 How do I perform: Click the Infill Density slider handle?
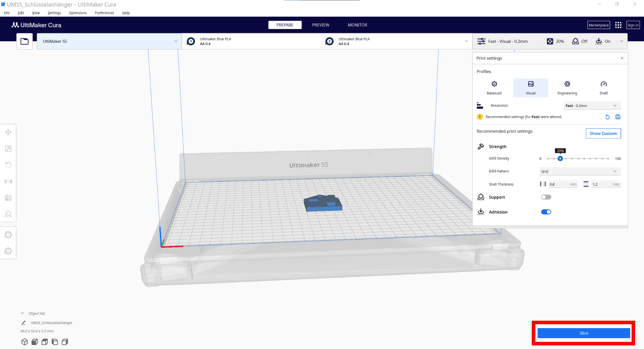coord(560,159)
